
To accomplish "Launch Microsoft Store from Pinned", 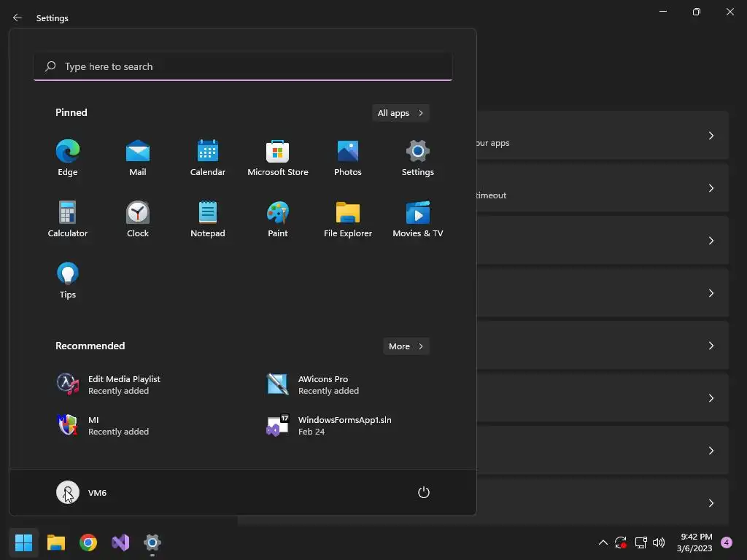I will point(278,158).
